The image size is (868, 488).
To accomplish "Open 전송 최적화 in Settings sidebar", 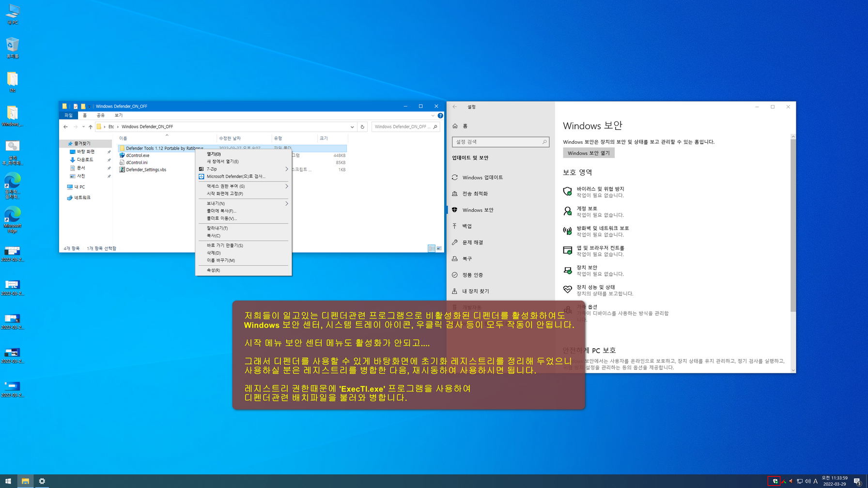I will [x=500, y=194].
